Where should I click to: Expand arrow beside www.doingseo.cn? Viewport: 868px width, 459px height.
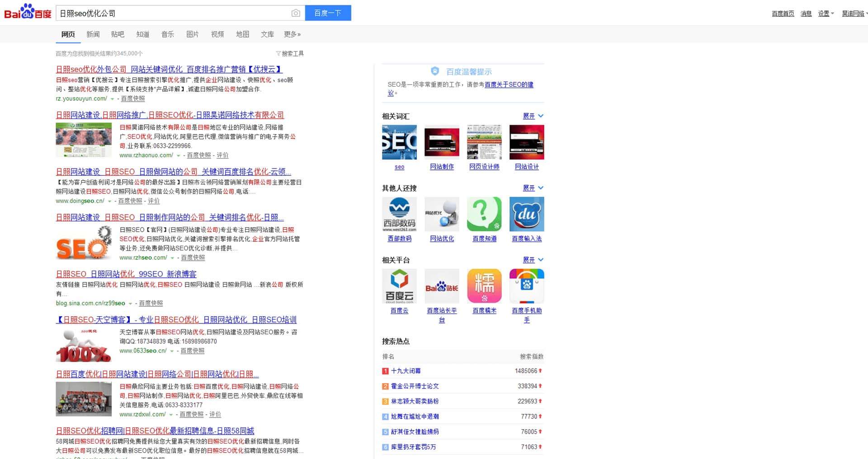[x=109, y=201]
